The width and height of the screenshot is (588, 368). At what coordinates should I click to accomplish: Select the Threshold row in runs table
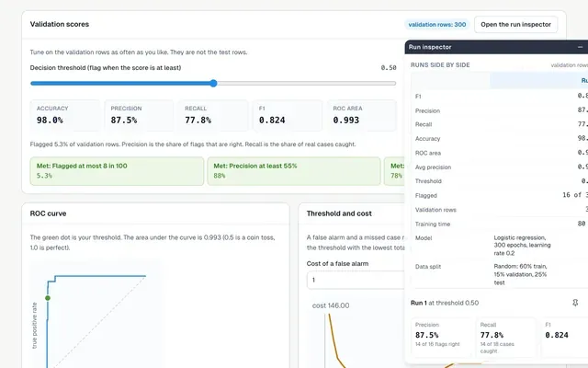[x=500, y=181]
